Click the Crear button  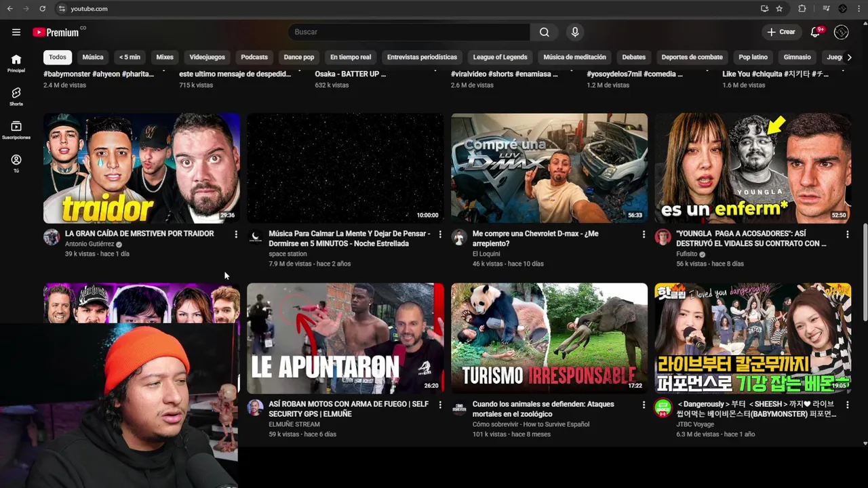click(x=781, y=32)
